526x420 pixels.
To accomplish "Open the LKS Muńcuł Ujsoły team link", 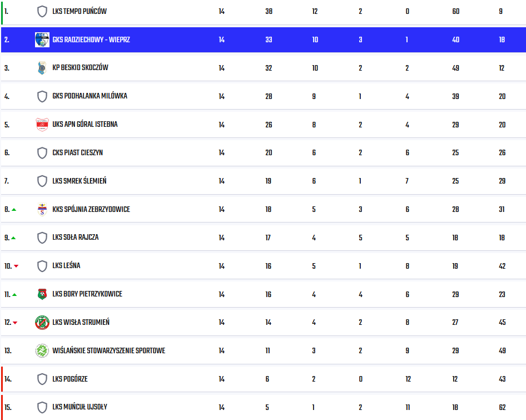I will pyautogui.click(x=80, y=407).
